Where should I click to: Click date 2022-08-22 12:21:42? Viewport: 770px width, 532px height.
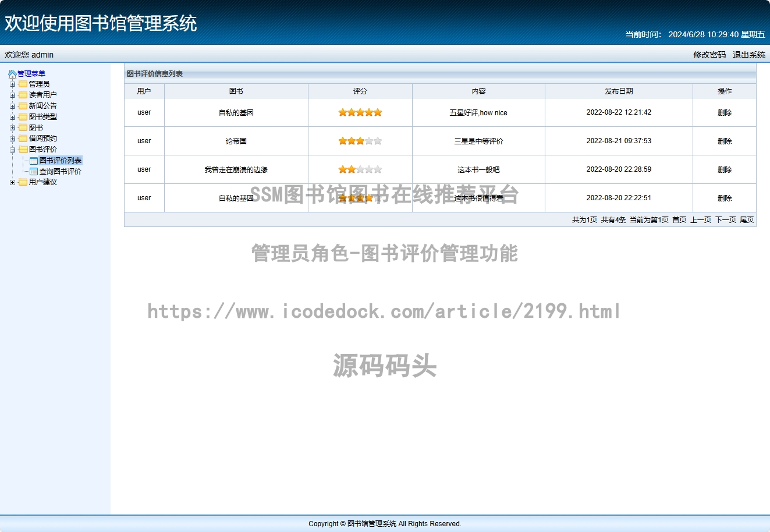(619, 112)
